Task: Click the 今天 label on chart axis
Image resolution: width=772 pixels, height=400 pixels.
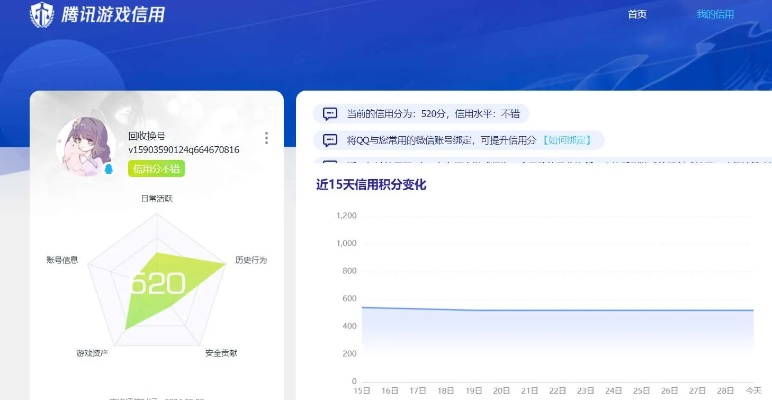Action: (754, 391)
